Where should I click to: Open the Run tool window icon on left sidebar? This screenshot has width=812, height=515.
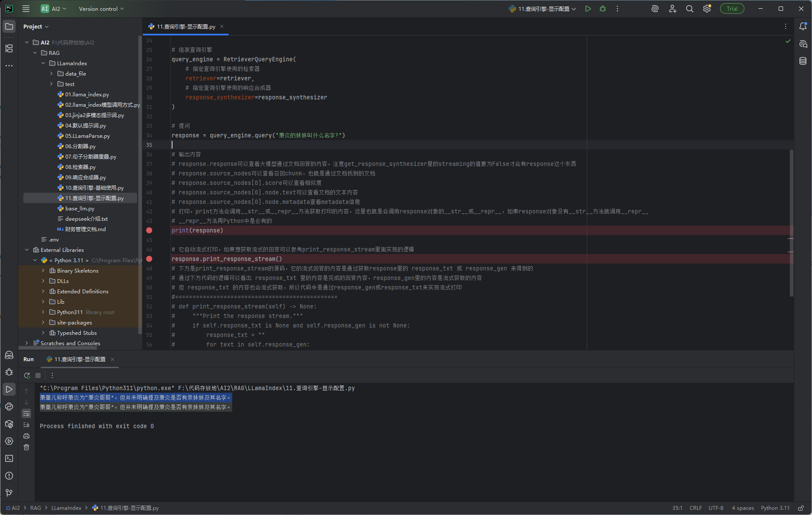click(x=9, y=389)
